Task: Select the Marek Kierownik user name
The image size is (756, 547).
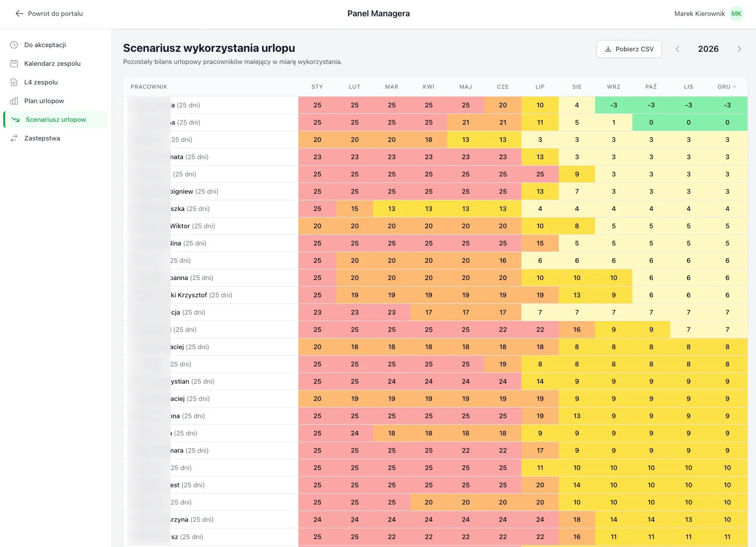Action: (699, 14)
